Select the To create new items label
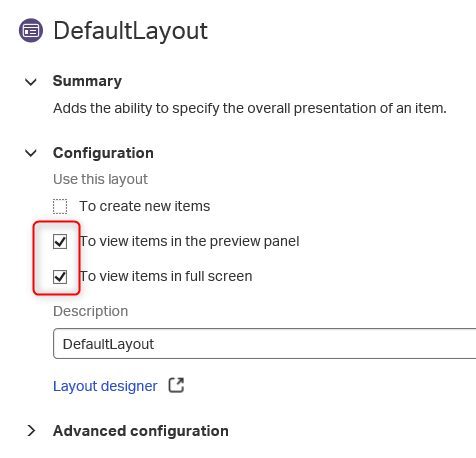The width and height of the screenshot is (476, 458). pos(145,206)
